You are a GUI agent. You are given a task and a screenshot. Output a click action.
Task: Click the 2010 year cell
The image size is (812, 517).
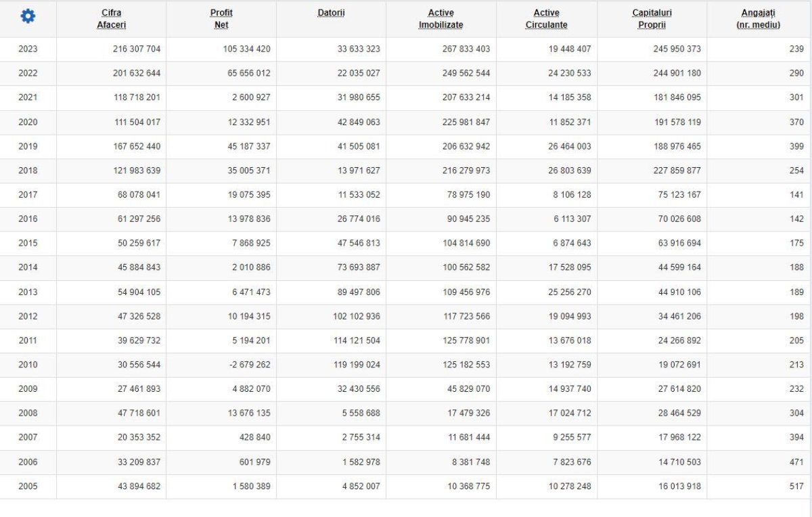coord(28,365)
